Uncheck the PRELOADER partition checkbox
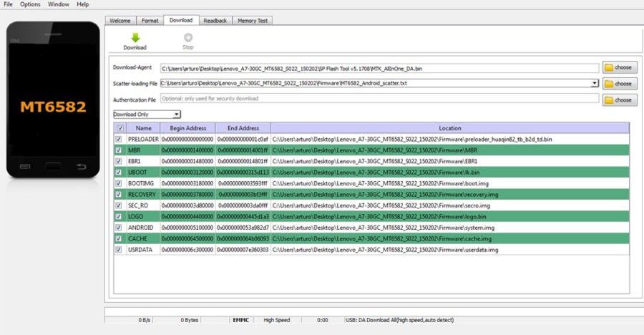This screenshot has width=644, height=335. 119,139
